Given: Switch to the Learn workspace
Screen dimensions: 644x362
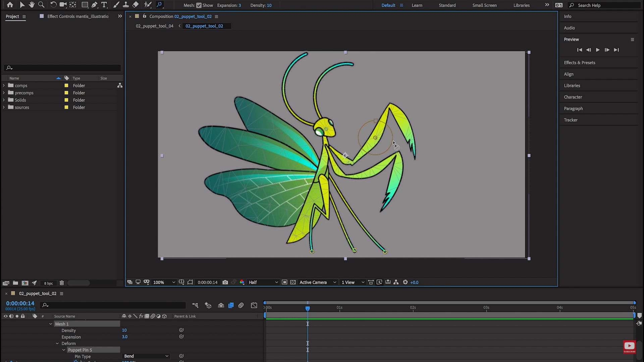Looking at the screenshot, I should tap(417, 5).
